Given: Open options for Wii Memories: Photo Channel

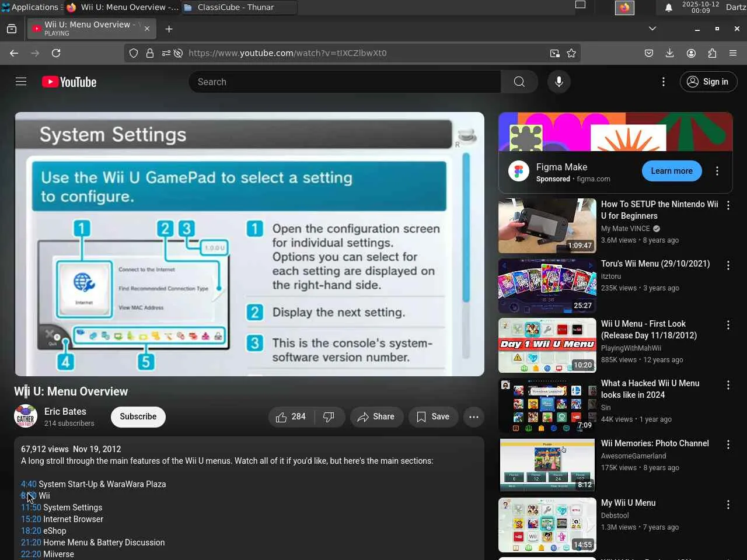Looking at the screenshot, I should tap(728, 445).
